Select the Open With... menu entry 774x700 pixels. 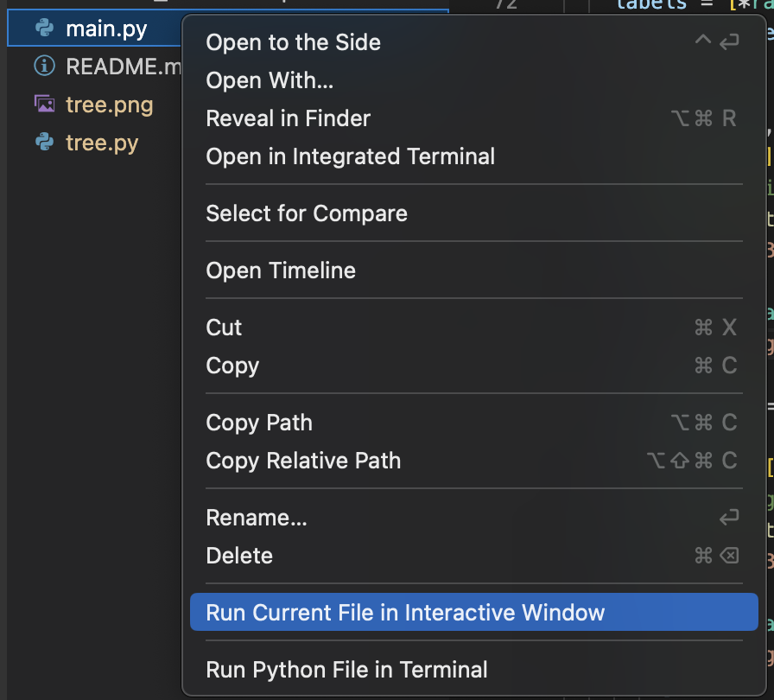474,80
